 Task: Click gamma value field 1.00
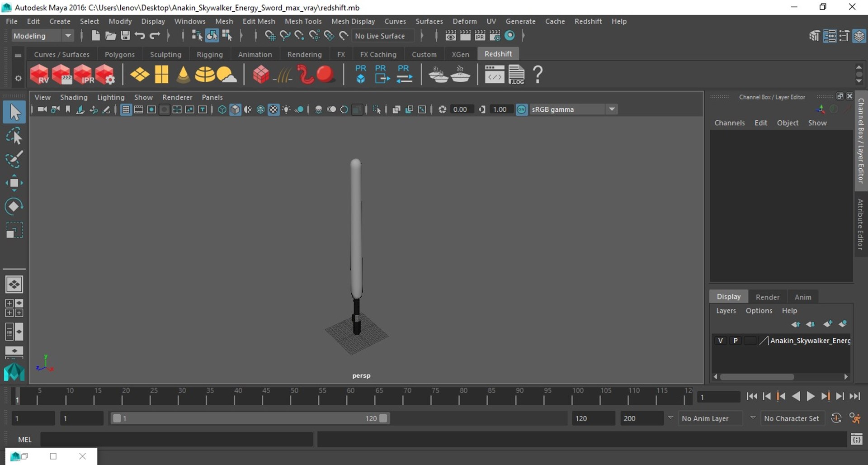pos(500,109)
